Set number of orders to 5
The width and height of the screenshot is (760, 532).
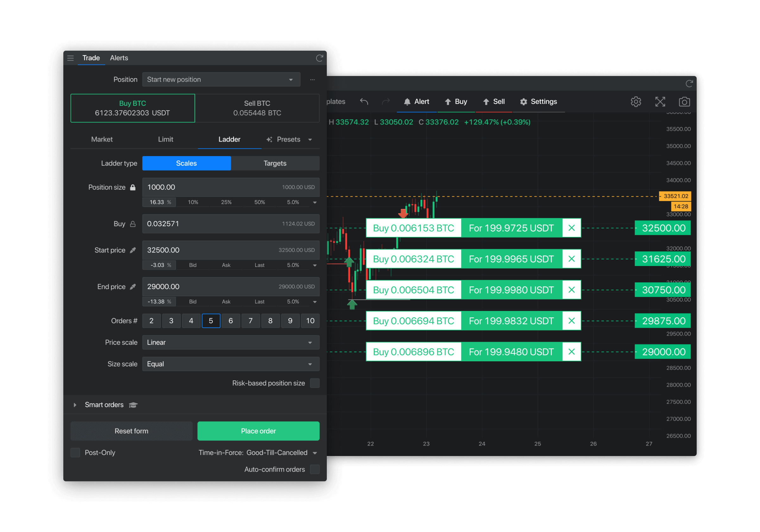coord(211,321)
